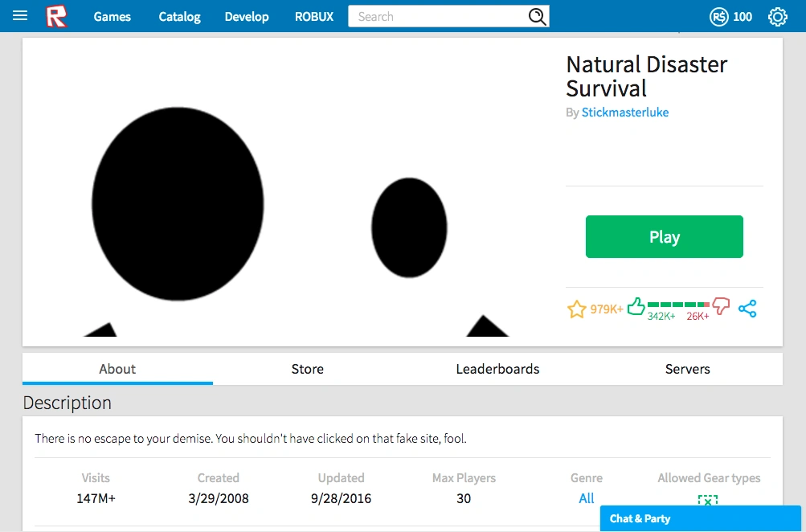Click the 342K+ likes count
This screenshot has width=806, height=532.
(661, 316)
